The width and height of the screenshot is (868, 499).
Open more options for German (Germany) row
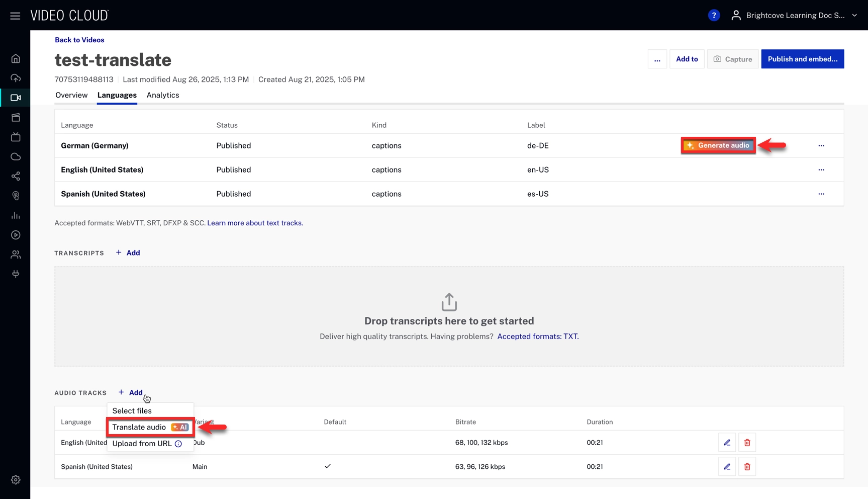tap(821, 146)
